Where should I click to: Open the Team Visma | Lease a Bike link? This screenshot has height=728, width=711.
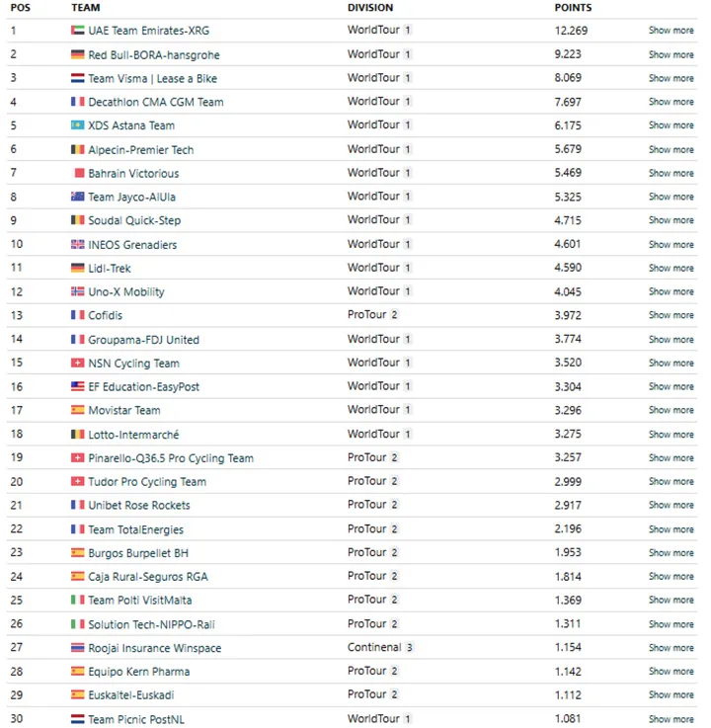coord(152,79)
